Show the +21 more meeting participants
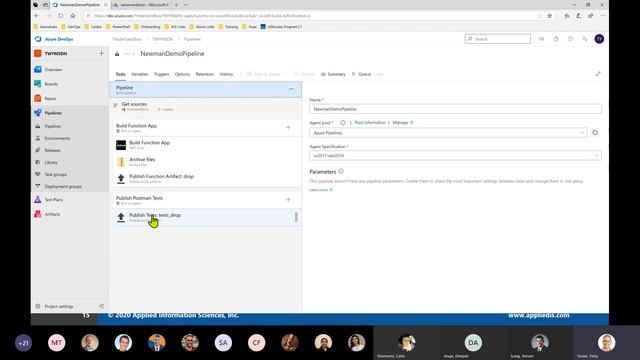The width and height of the screenshot is (640, 360). tap(23, 343)
